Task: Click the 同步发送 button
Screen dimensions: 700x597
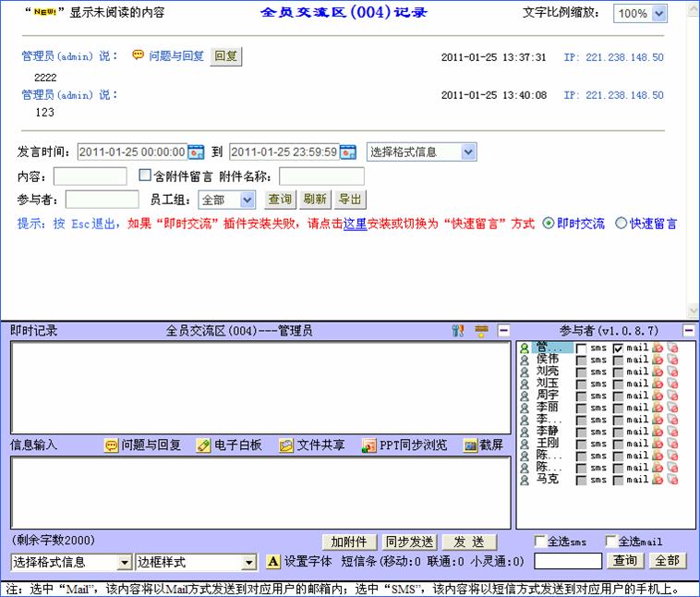Action: click(408, 542)
